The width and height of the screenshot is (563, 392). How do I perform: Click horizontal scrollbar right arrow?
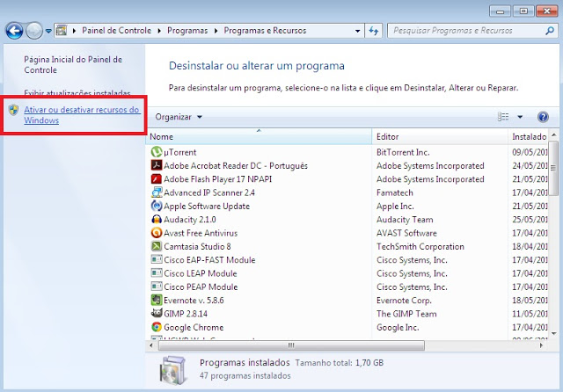pyautogui.click(x=541, y=345)
